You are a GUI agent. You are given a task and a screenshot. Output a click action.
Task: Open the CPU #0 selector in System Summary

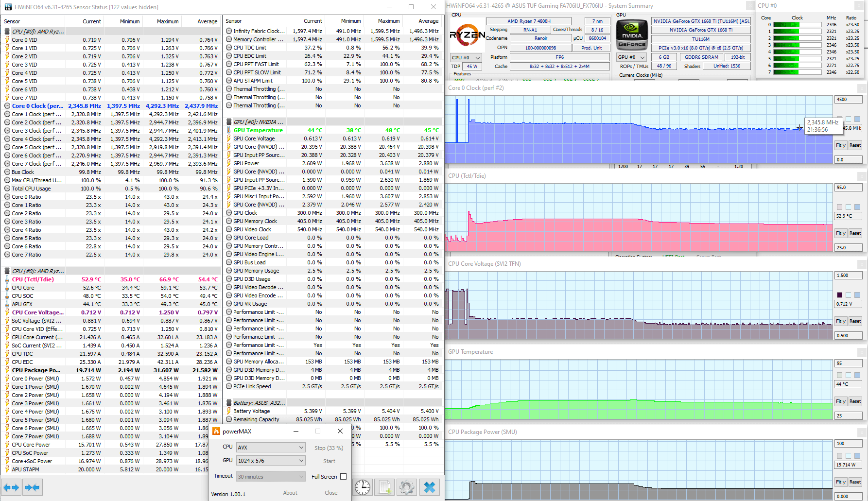pyautogui.click(x=466, y=57)
